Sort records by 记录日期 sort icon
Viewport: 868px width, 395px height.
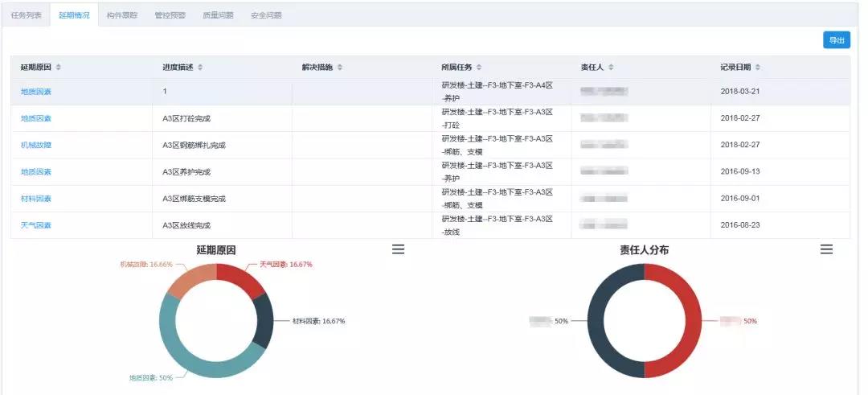(x=757, y=67)
